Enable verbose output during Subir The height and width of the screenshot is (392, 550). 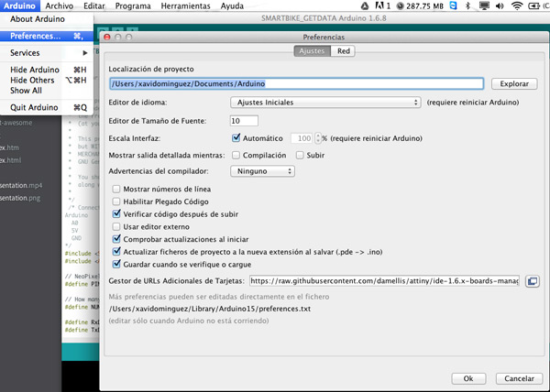(x=300, y=155)
